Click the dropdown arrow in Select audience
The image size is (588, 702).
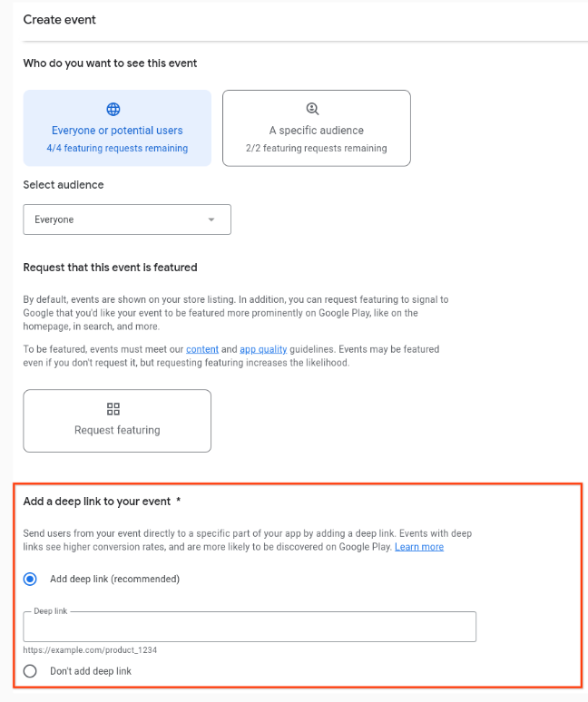tap(211, 219)
